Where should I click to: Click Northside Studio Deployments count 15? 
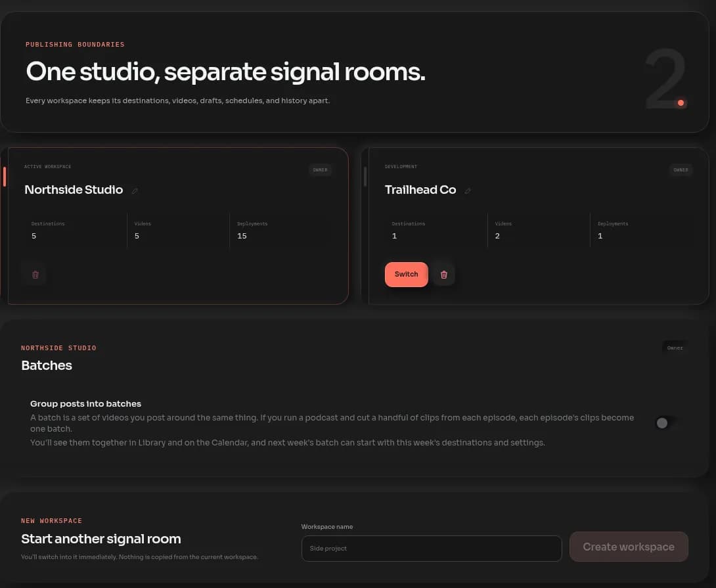242,236
